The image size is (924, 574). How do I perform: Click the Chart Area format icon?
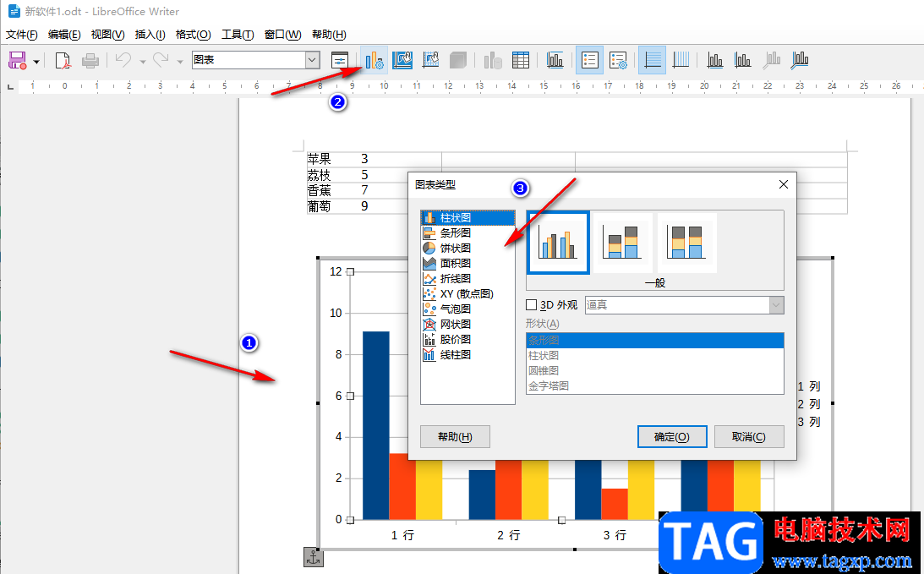coord(402,60)
